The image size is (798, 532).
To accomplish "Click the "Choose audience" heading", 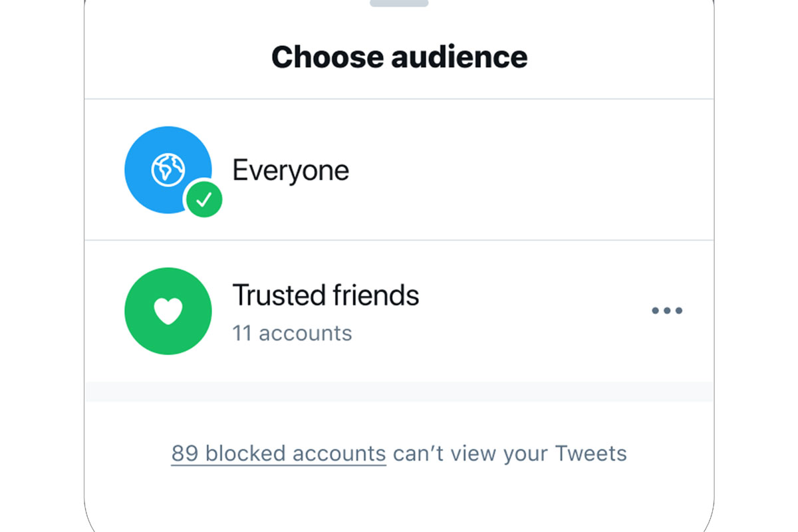I will click(399, 57).
